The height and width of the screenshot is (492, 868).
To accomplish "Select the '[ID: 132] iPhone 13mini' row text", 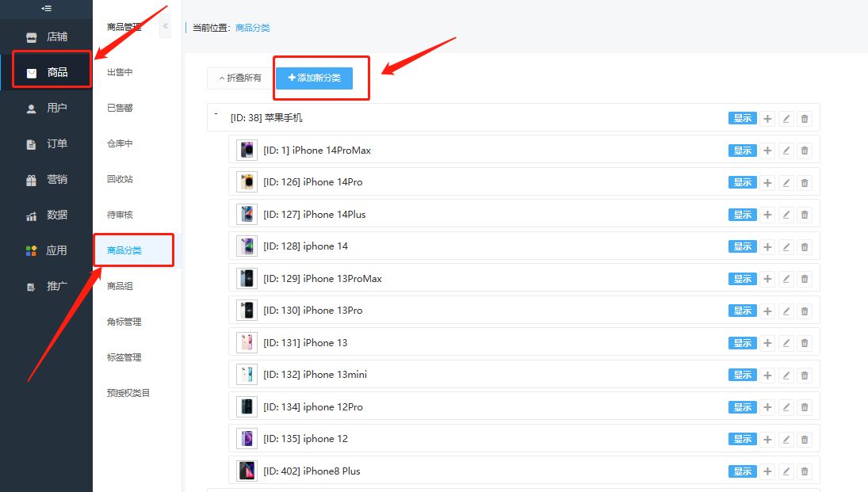I will [315, 375].
